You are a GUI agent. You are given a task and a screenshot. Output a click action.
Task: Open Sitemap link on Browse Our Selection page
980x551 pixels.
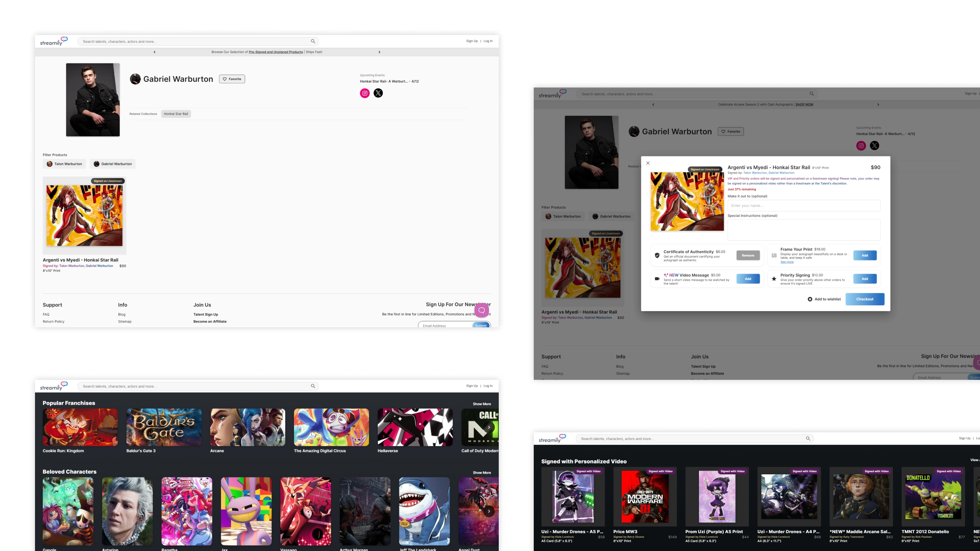click(125, 322)
